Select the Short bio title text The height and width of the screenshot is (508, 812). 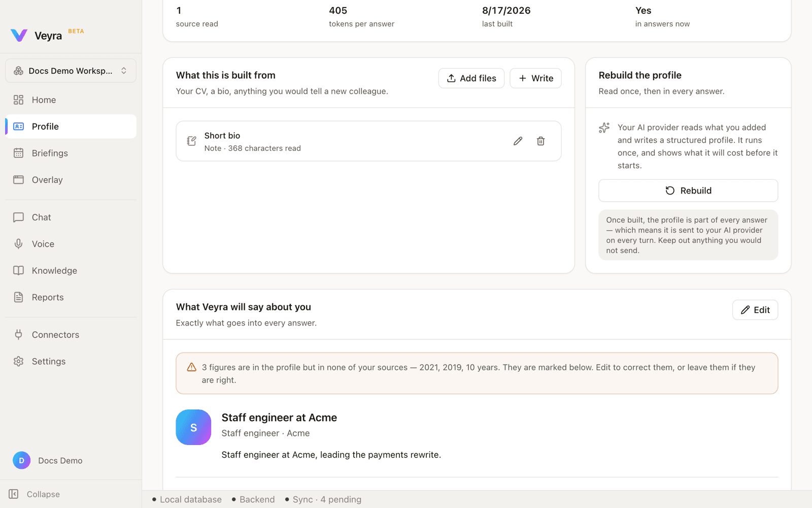pyautogui.click(x=222, y=136)
